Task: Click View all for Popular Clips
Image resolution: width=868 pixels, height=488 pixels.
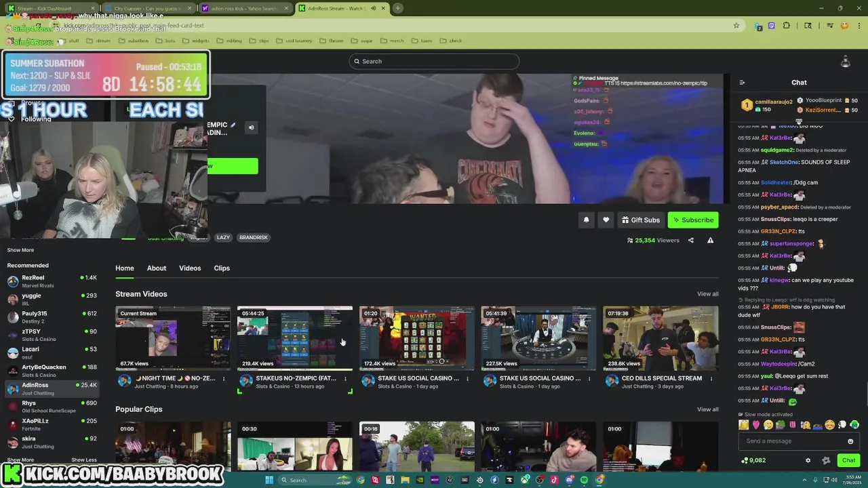Action: click(707, 409)
